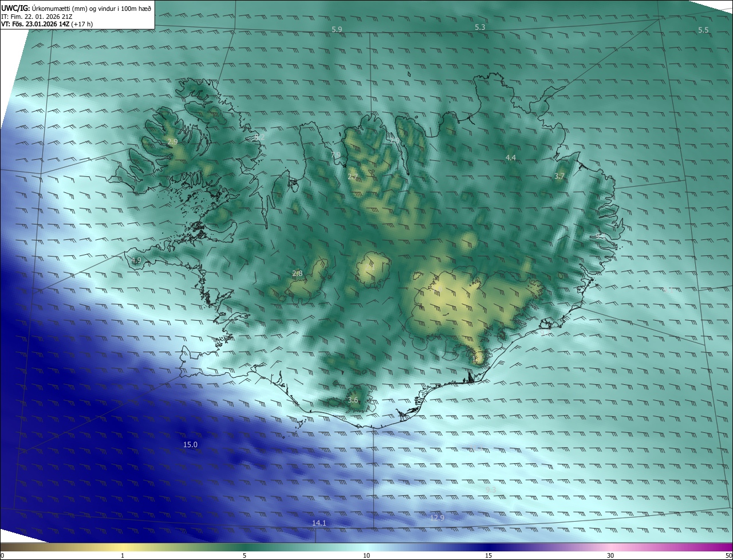Click the 2.9 value over the Westfjords

tap(172, 141)
